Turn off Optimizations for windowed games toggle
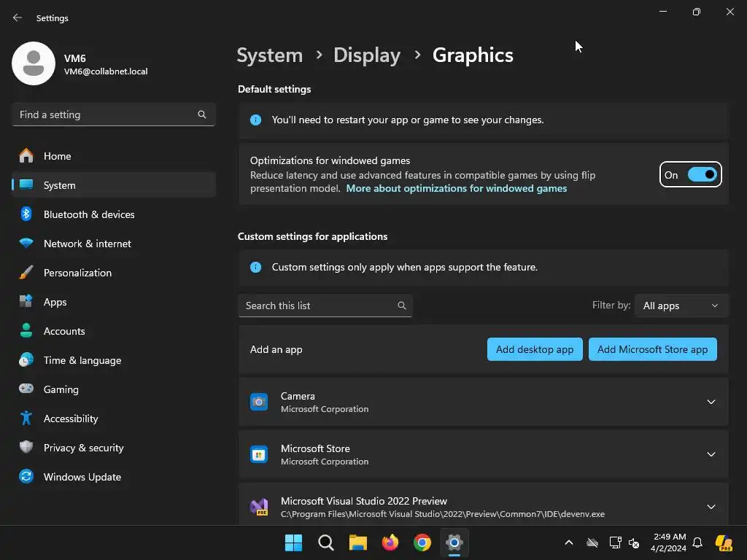 pos(702,175)
